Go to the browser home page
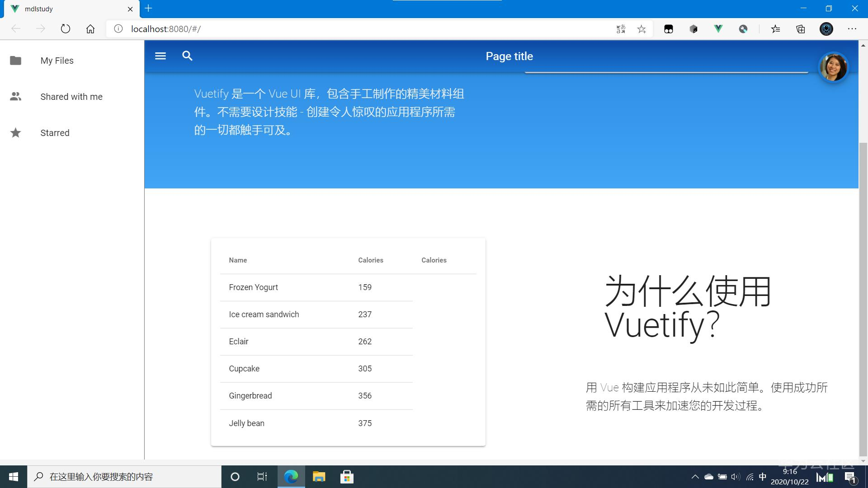 tap(90, 29)
